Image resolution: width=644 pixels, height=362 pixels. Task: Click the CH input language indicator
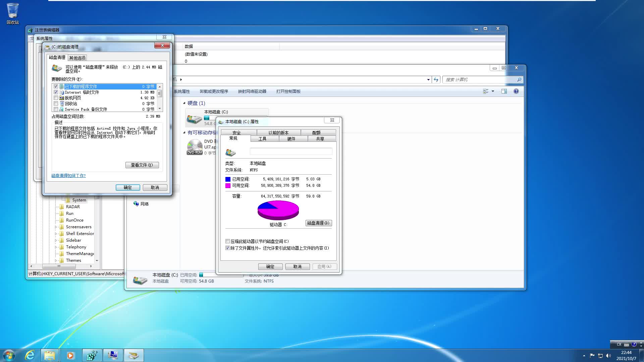point(619,344)
